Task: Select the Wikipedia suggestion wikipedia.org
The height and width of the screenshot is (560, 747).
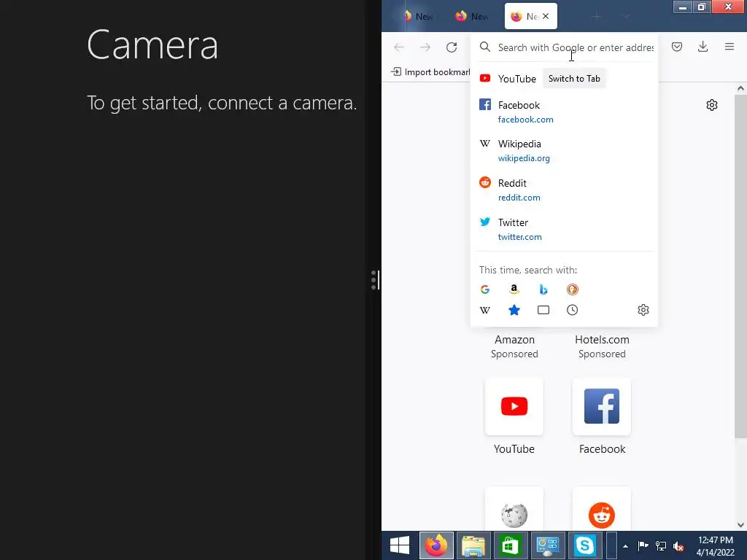Action: (564, 150)
